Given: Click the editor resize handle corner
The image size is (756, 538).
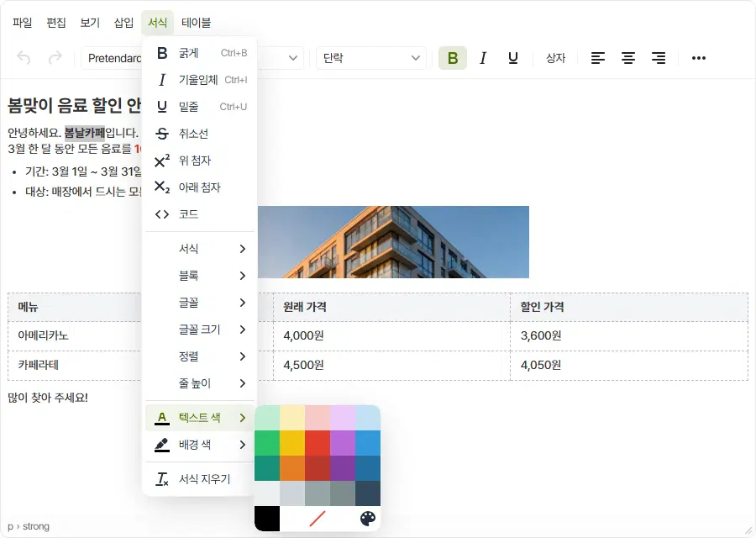Looking at the screenshot, I should click(x=748, y=530).
